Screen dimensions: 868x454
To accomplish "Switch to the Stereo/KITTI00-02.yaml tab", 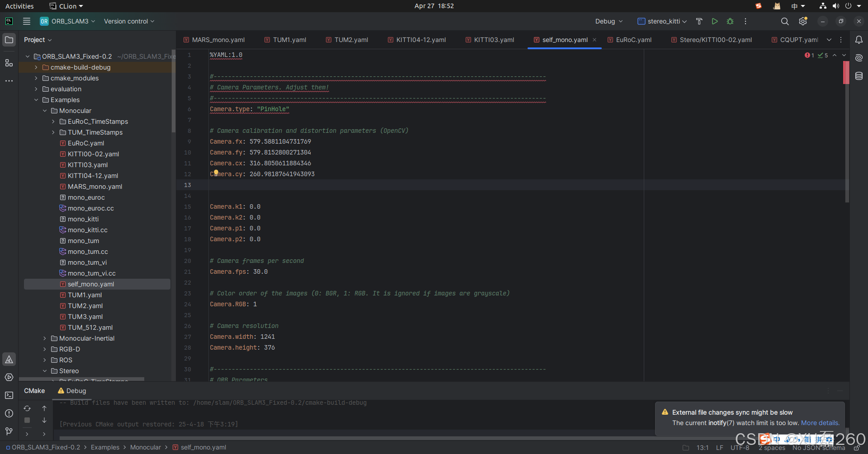I will [712, 40].
